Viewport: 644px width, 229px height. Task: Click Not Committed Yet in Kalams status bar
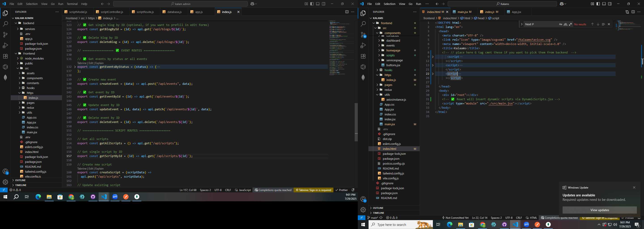pyautogui.click(x=455, y=218)
